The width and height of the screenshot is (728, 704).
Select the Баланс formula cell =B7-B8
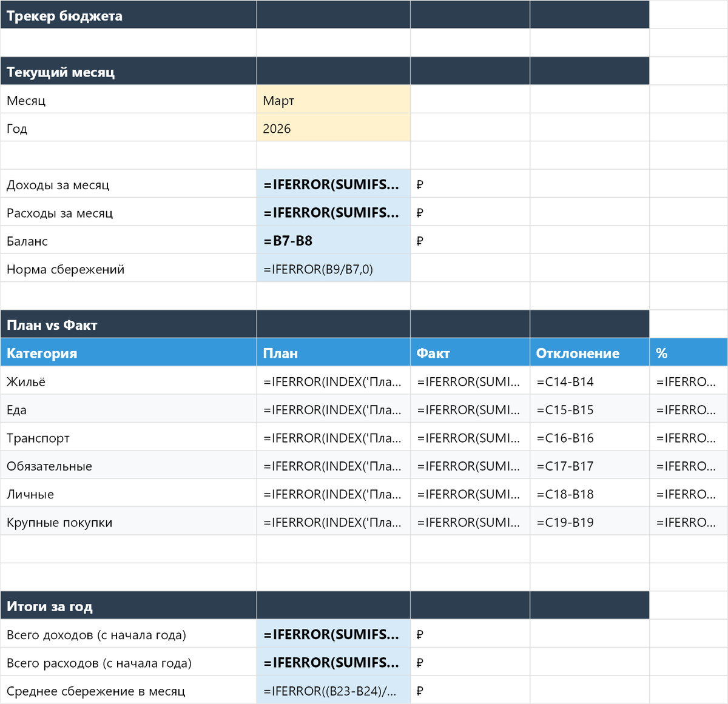pyautogui.click(x=333, y=241)
